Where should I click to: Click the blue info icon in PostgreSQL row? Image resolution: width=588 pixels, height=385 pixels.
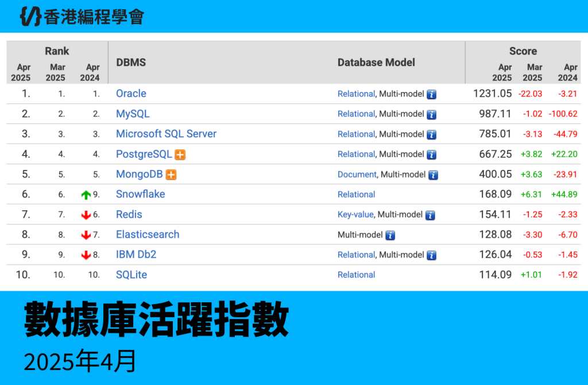point(432,155)
